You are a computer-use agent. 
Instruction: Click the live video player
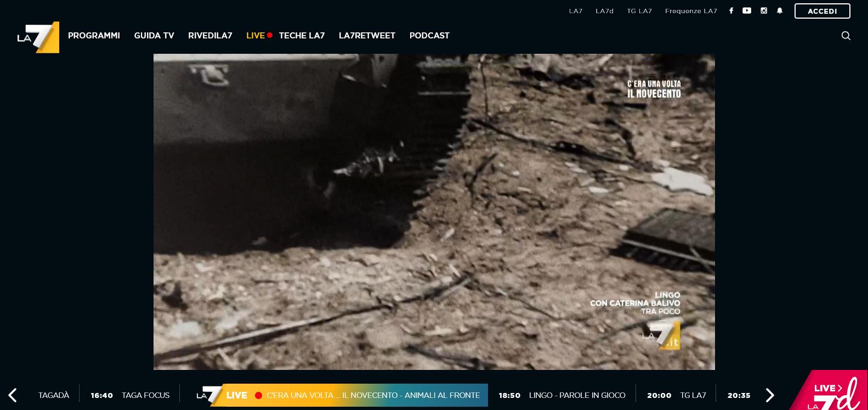pos(434,211)
